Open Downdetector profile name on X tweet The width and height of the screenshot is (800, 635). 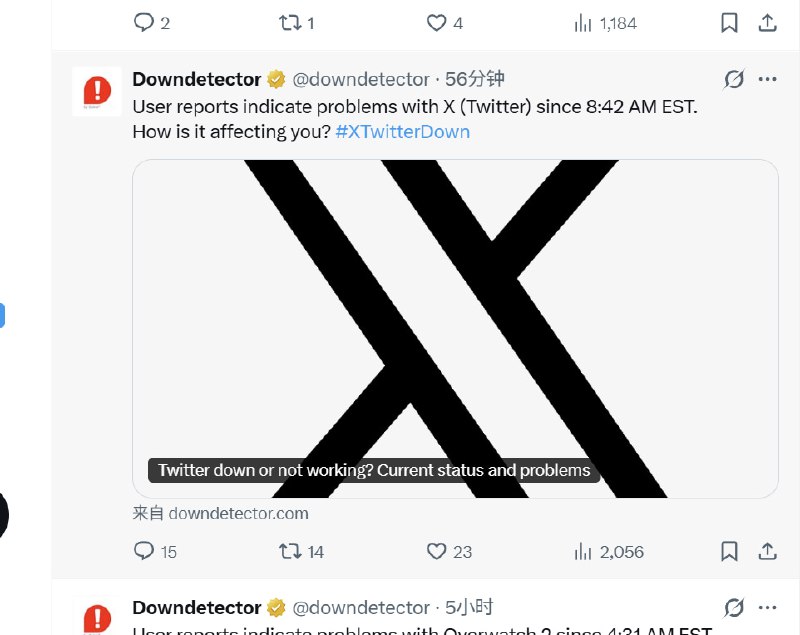pyautogui.click(x=196, y=79)
